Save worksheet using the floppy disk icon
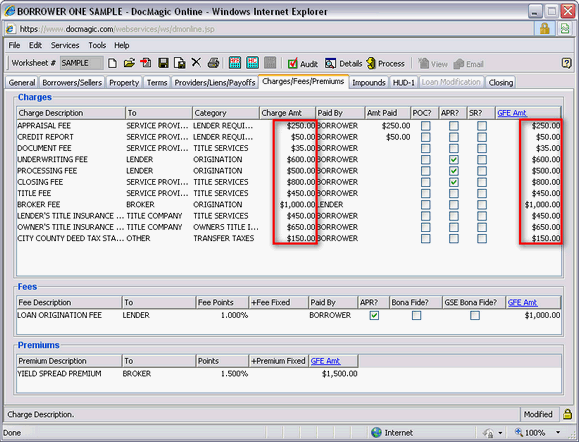 tap(163, 63)
